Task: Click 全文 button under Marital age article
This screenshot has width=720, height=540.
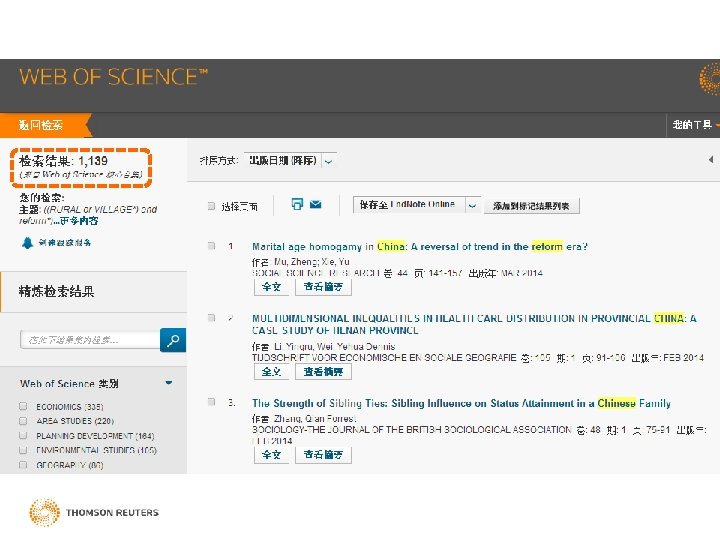Action: 271,287
